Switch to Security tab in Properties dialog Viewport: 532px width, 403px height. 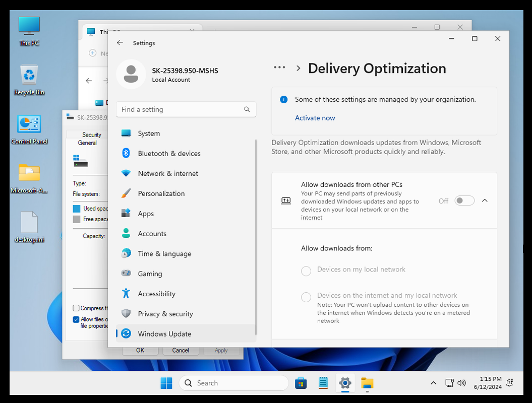click(x=91, y=135)
